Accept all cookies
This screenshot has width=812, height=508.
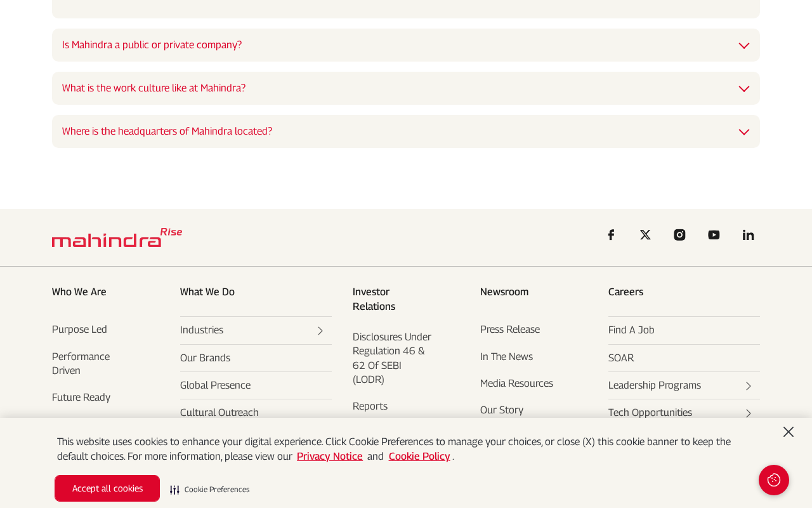coord(107,488)
